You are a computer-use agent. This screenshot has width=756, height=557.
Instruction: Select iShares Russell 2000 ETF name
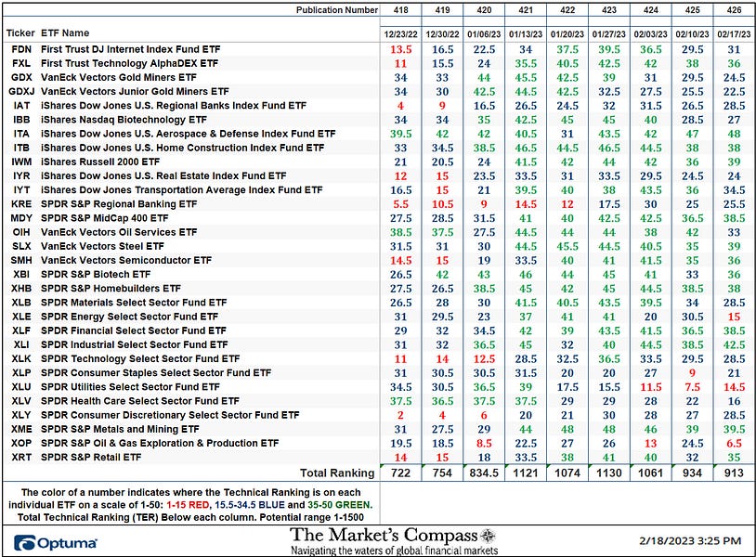pyautogui.click(x=100, y=162)
